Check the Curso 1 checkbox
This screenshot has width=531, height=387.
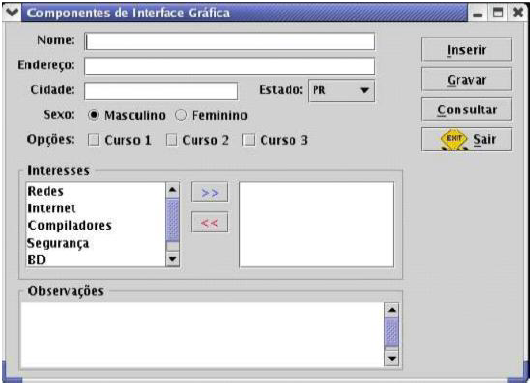tap(93, 140)
